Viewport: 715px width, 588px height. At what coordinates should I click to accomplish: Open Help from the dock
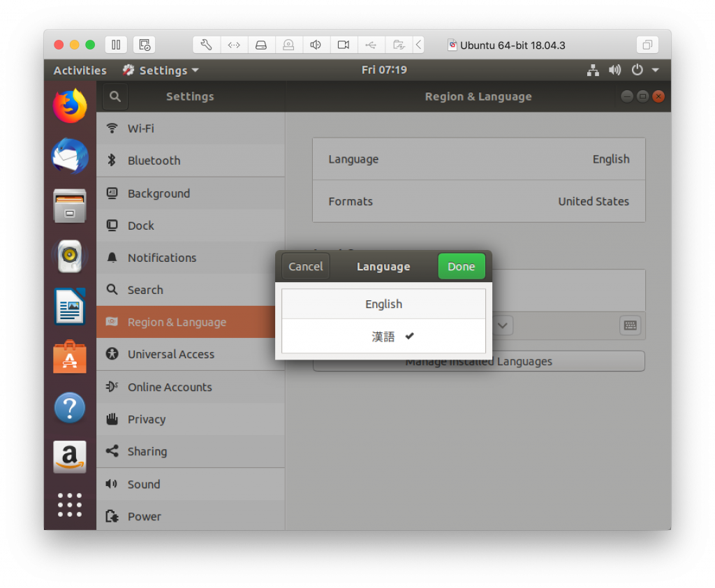pos(70,407)
